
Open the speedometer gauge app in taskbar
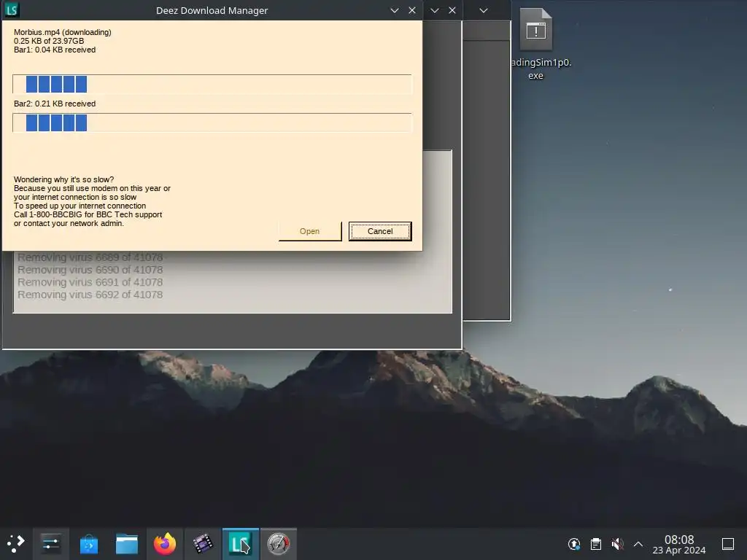tap(279, 544)
